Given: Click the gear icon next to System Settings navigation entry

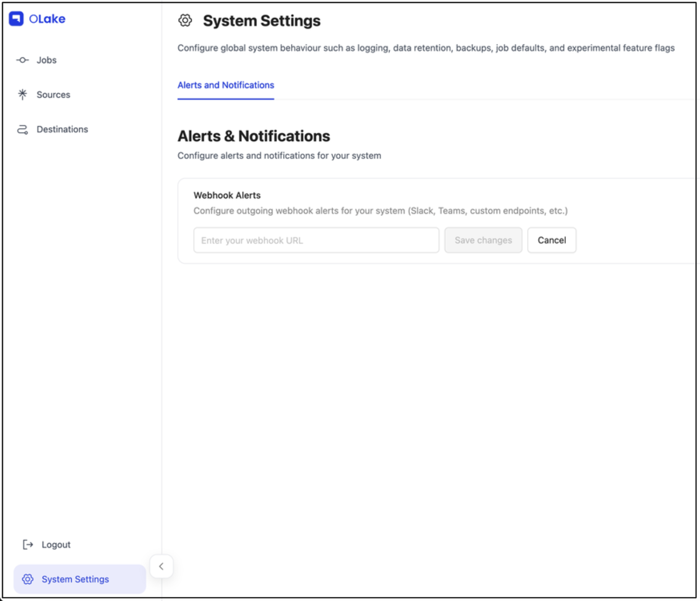Looking at the screenshot, I should coord(28,579).
